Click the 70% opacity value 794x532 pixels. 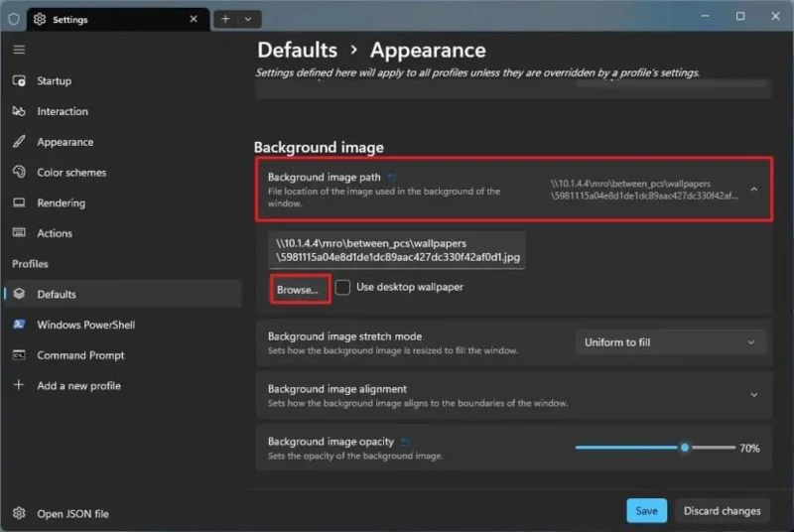[749, 448]
